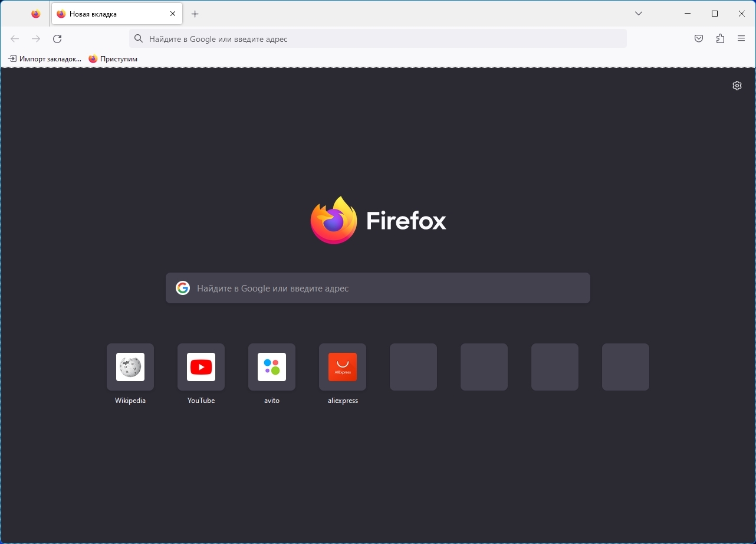Open the Extensions puzzle icon
The height and width of the screenshot is (544, 756).
tap(720, 39)
